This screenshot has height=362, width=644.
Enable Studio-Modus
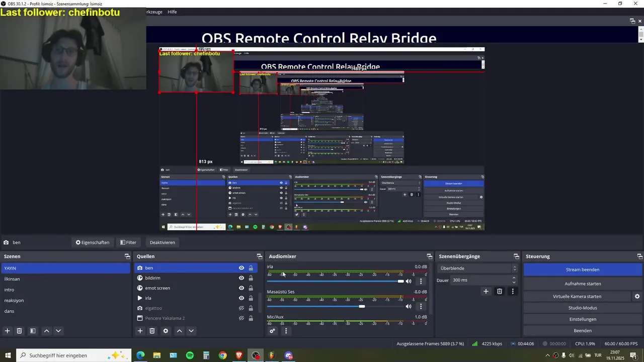(x=583, y=308)
